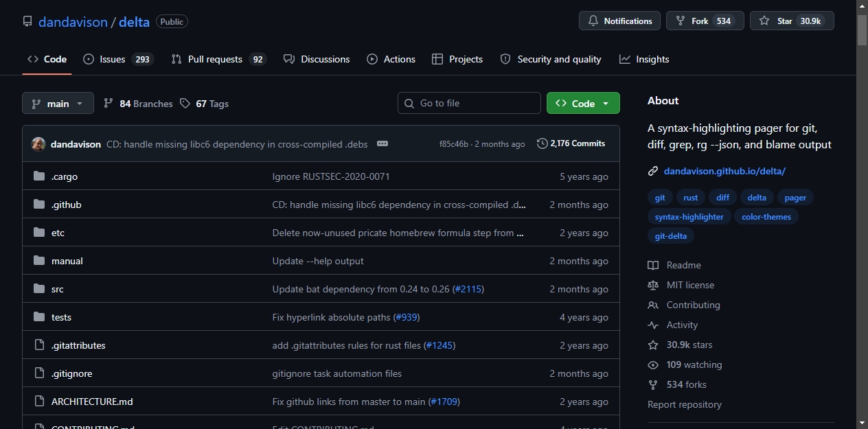Click the link icon beside dandavison.github.io/delta/
The width and height of the screenshot is (868, 429).
click(653, 171)
